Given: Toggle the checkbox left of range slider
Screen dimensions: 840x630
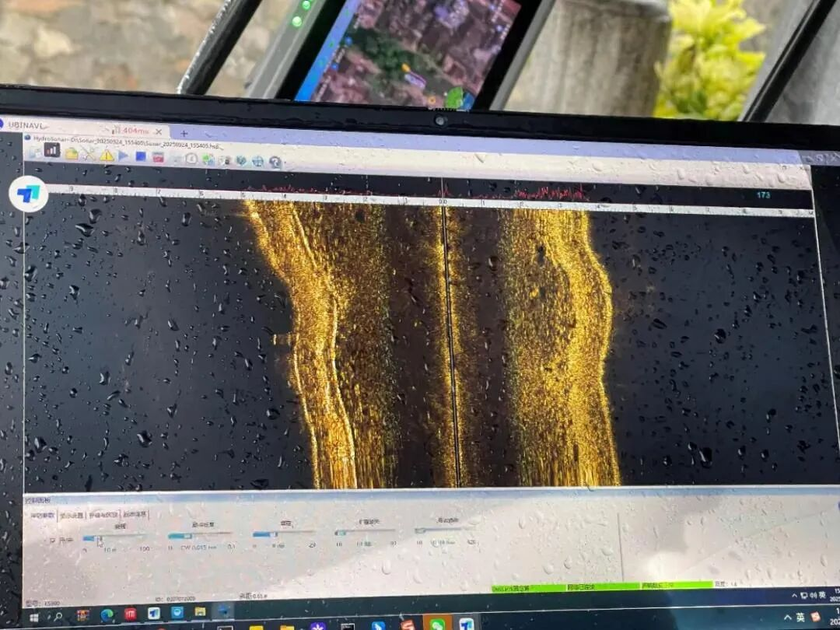Looking at the screenshot, I should [53, 539].
